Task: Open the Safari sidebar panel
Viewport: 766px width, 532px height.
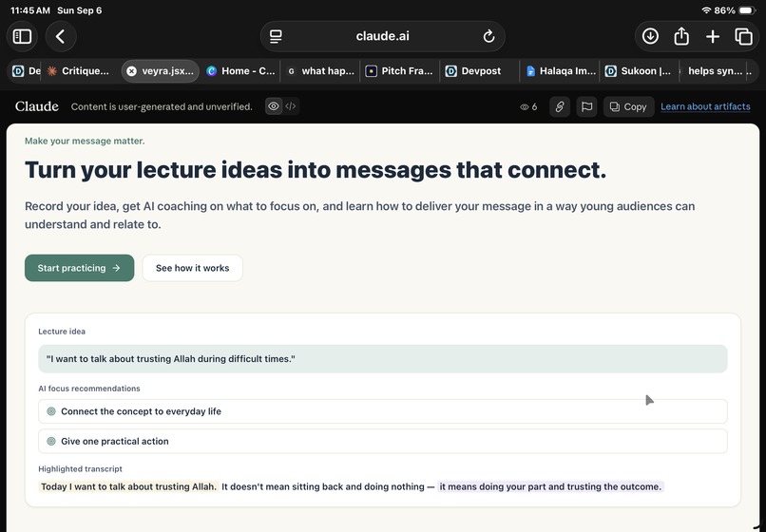Action: point(22,36)
